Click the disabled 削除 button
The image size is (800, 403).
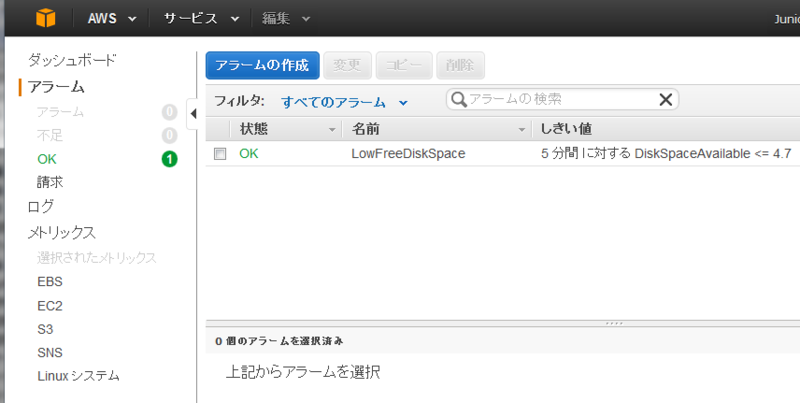460,65
